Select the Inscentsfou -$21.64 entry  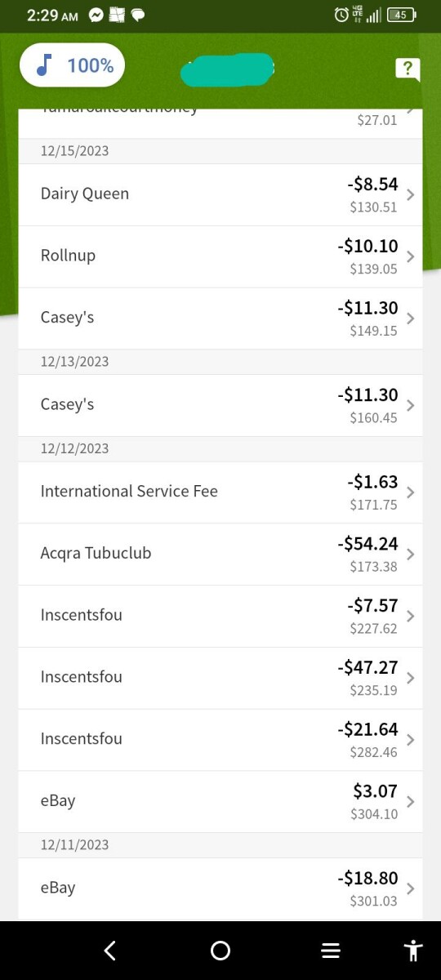220,740
